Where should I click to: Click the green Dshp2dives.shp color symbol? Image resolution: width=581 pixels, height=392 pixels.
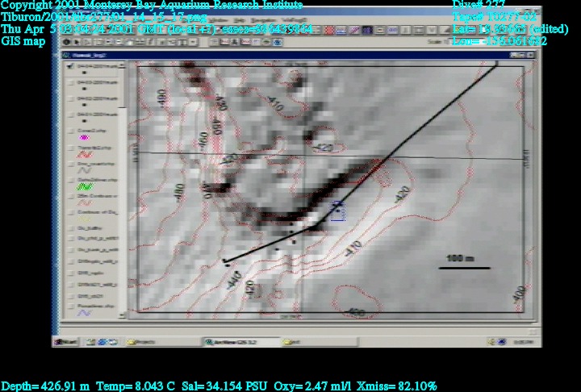click(x=84, y=187)
